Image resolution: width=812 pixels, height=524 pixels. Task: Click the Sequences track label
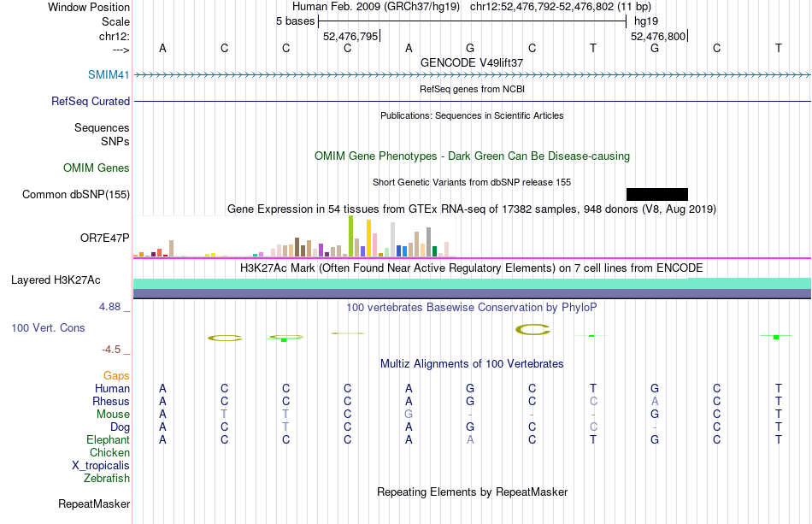(102, 128)
